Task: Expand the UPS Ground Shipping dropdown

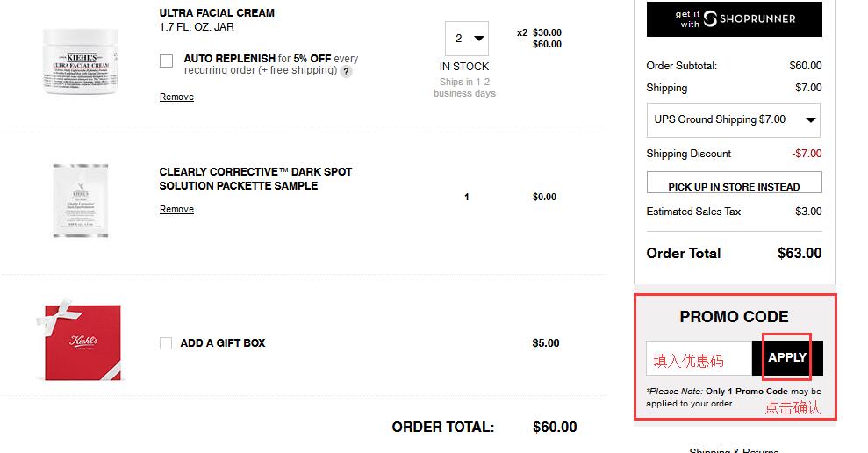Action: [x=733, y=120]
